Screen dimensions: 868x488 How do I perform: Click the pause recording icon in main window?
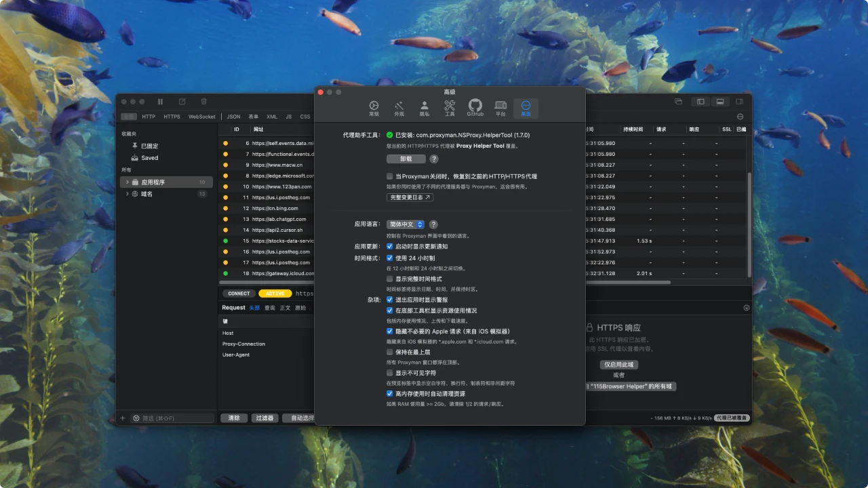click(161, 102)
